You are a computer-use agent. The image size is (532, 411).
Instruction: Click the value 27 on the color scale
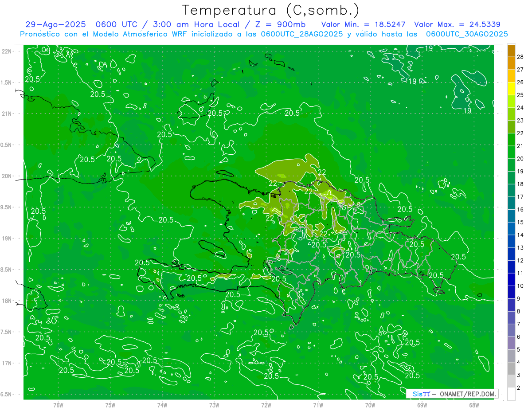520,69
